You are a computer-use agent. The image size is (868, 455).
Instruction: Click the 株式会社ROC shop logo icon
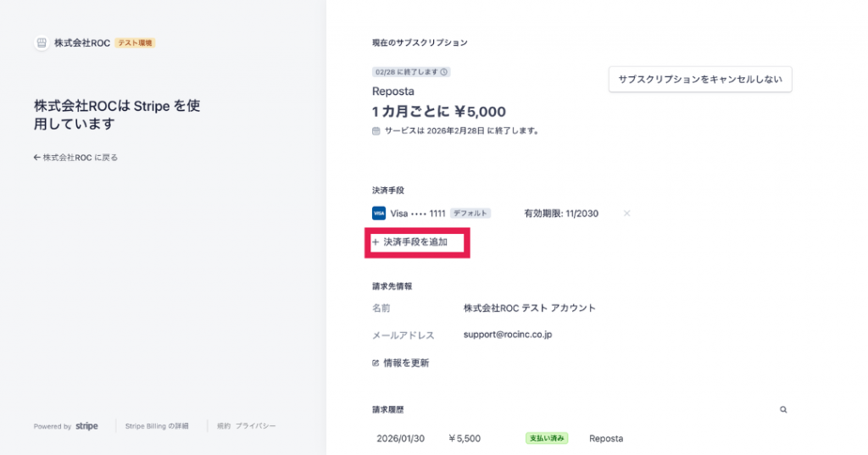42,43
